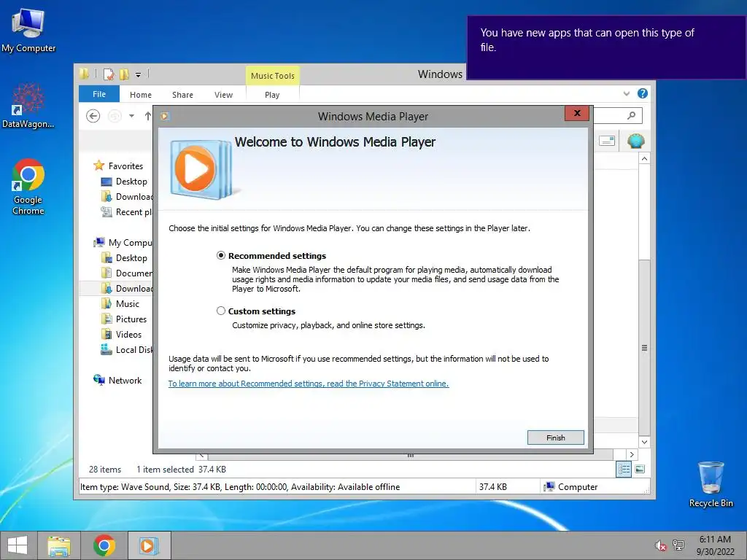Click the muted volume tray icon
This screenshot has width=747, height=560.
[660, 545]
